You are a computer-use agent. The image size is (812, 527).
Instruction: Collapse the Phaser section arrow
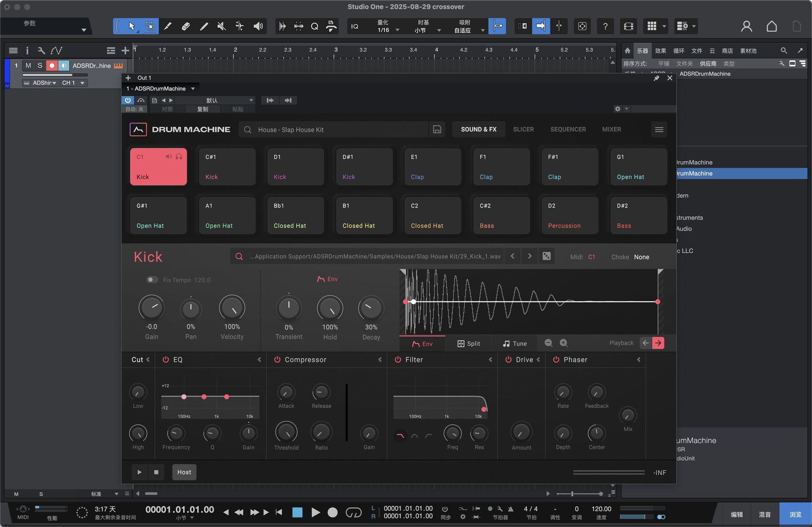point(639,359)
